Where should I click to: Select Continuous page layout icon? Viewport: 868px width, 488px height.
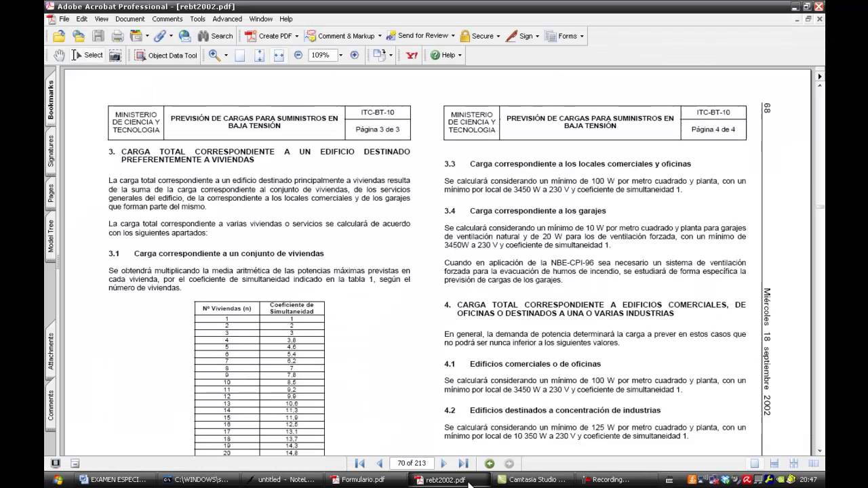pos(774,464)
